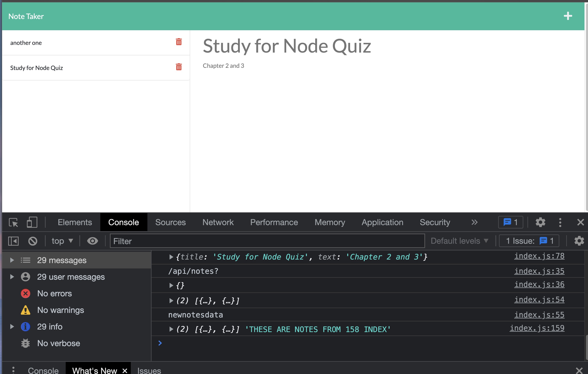Expand the 29 user messages group

click(12, 277)
